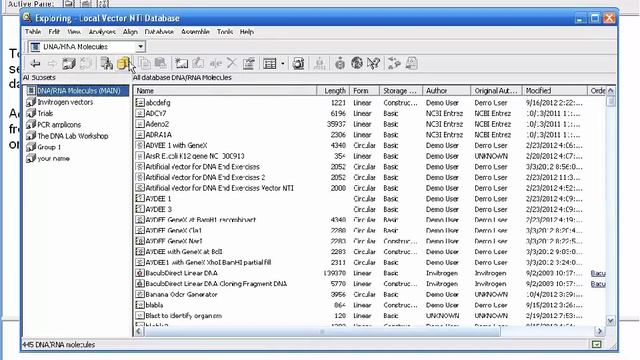Open link in BaculoDirect Linear DNA row

point(598,273)
